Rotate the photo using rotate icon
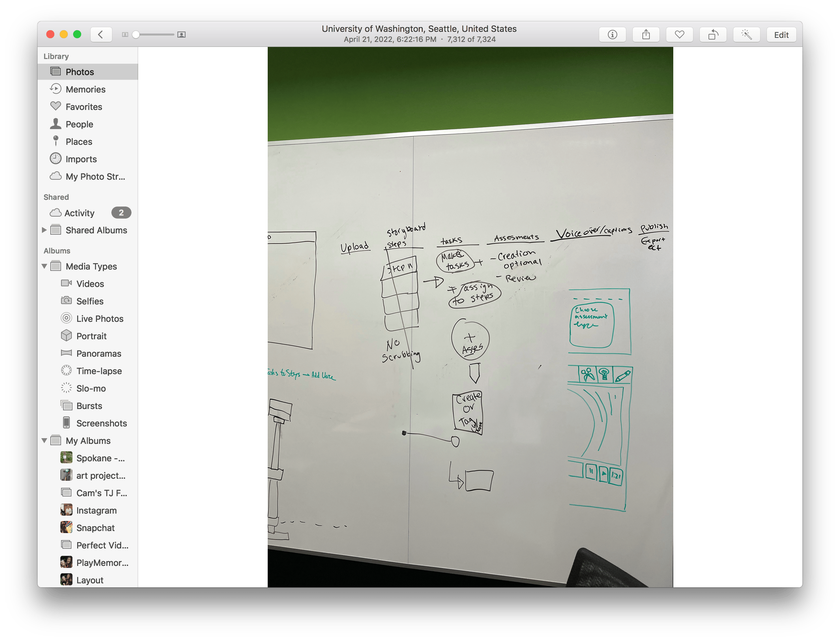The width and height of the screenshot is (840, 641). tap(713, 35)
